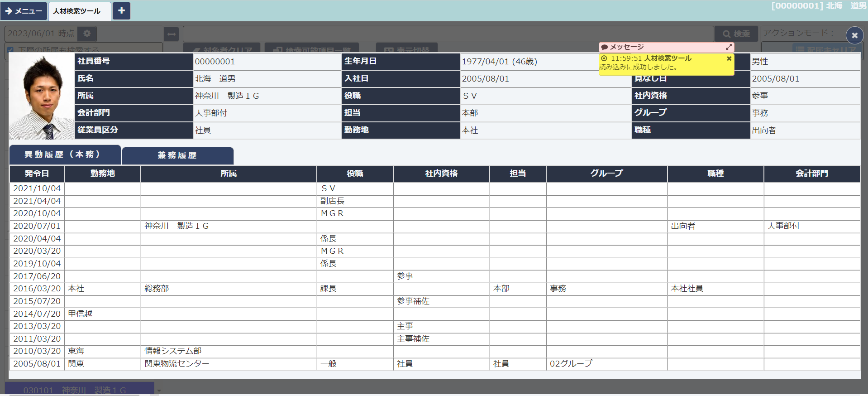Sort by 発令日 column header
Viewport: 868px width, 396px height.
[37, 174]
